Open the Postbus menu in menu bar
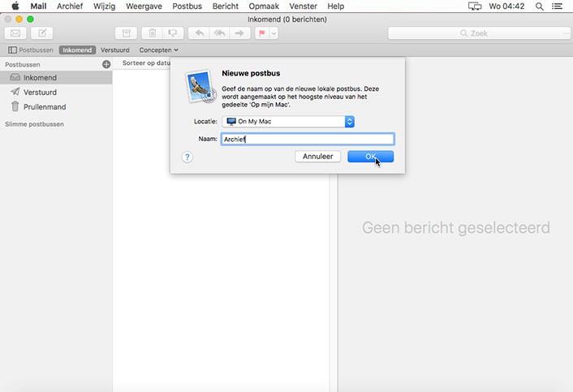Image resolution: width=573 pixels, height=392 pixels. click(x=187, y=6)
